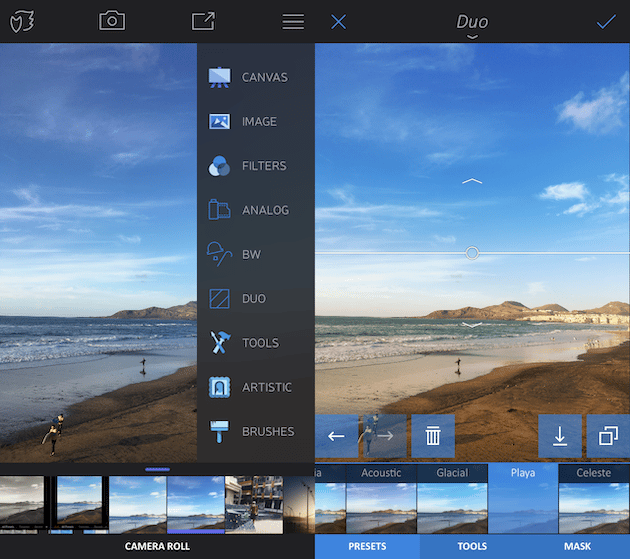Viewport: 630px width, 559px height.
Task: Select the Analog film roll icon
Action: coord(219,209)
